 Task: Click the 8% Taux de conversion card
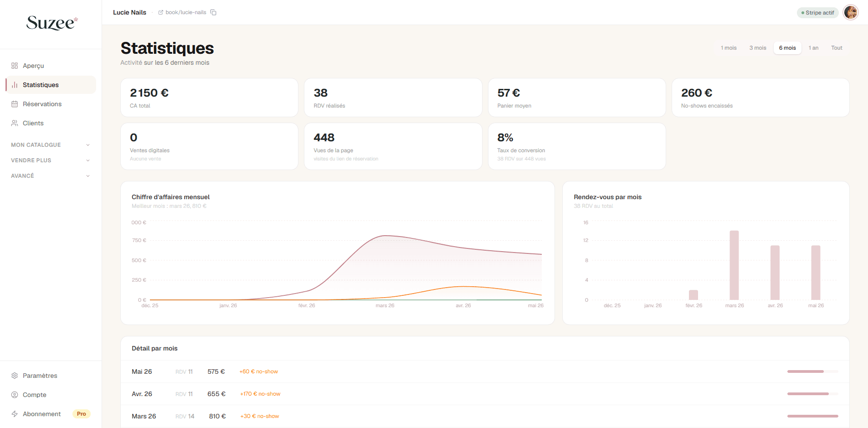577,146
